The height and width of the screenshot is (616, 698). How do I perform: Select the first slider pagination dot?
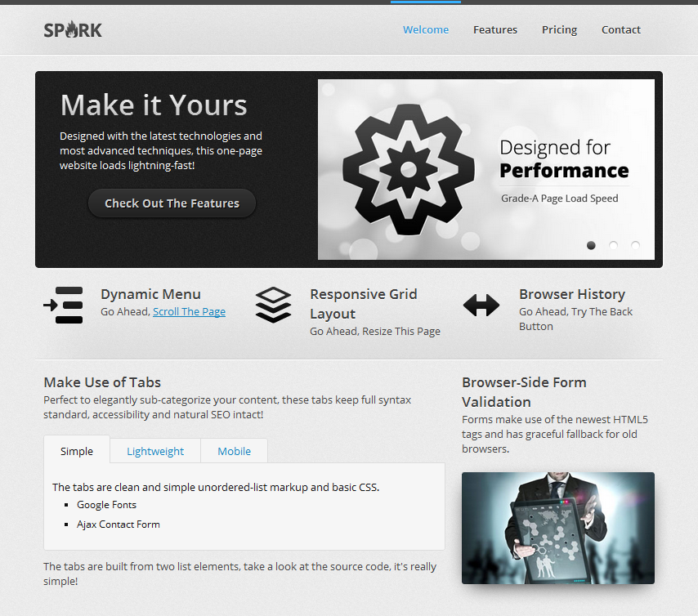[591, 245]
